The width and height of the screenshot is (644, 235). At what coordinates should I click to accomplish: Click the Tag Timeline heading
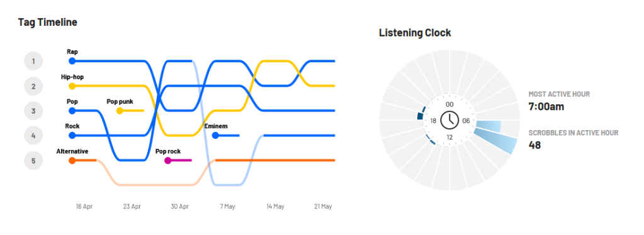pos(48,22)
